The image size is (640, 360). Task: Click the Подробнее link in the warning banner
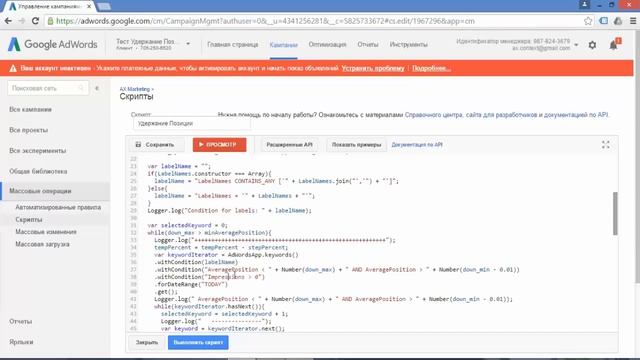431,68
